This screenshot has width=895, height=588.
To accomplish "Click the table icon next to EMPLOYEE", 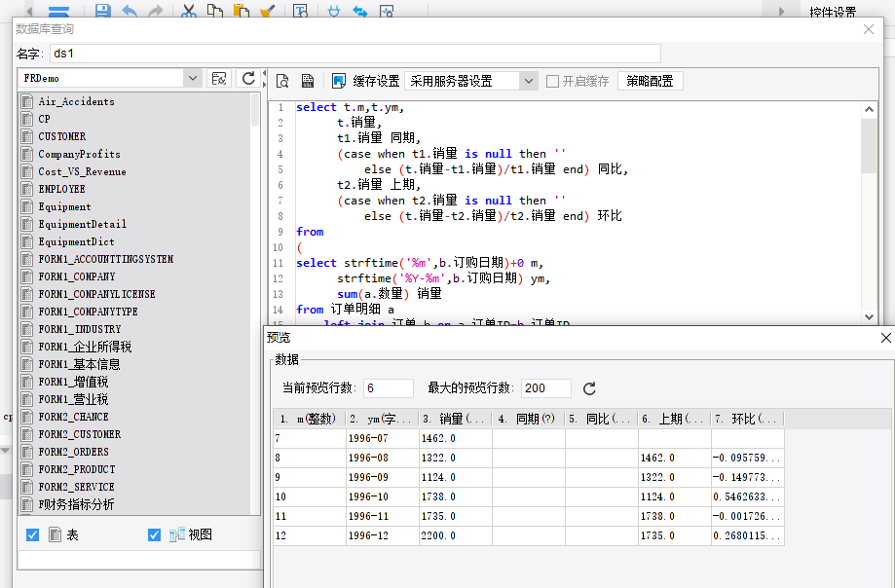I will 27,189.
